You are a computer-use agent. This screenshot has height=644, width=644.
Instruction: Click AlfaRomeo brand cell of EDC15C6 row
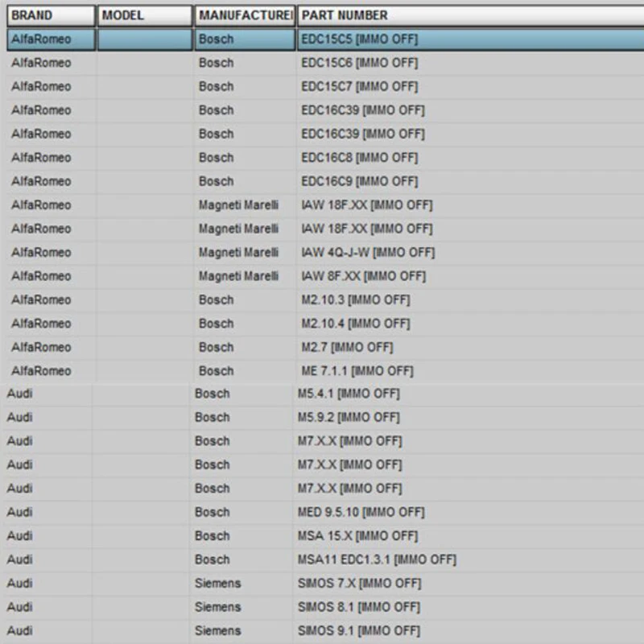click(41, 64)
